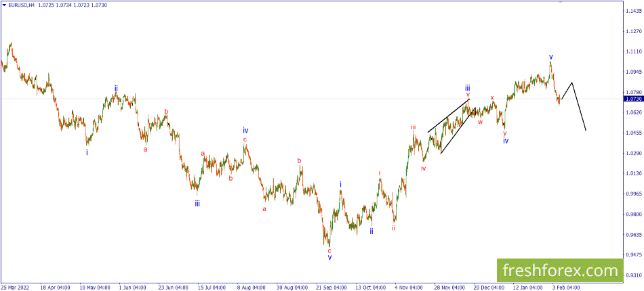Click the 8 Aug 04:00 date label
The height and width of the screenshot is (291, 644).
pos(250,288)
